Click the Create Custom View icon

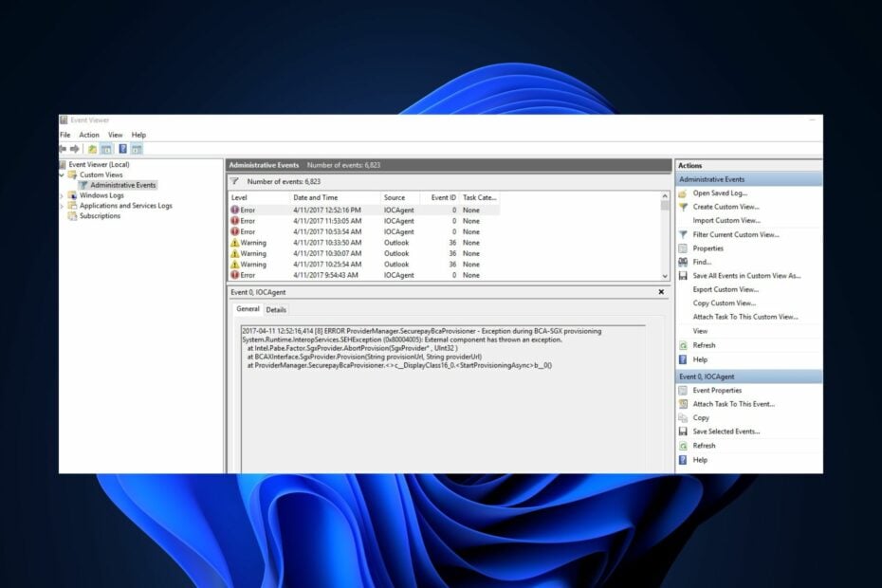685,209
